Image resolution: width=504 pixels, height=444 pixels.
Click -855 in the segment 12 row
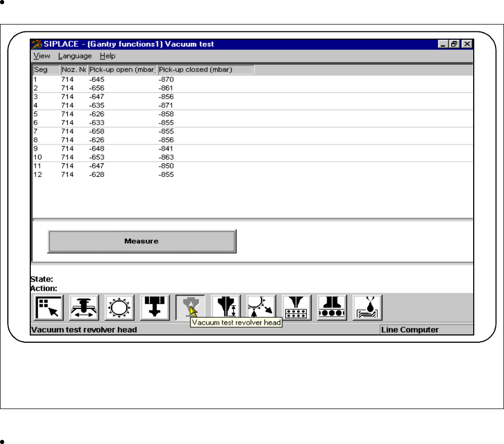pos(166,175)
